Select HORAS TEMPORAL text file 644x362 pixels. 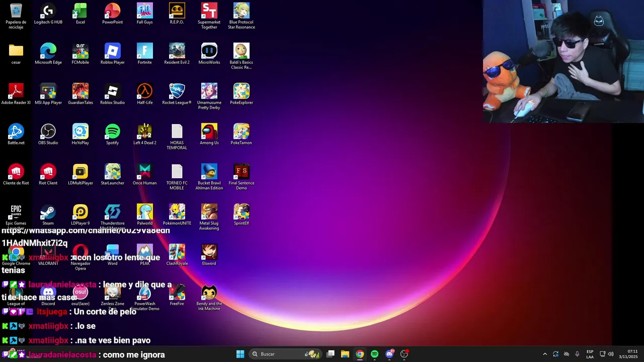point(177,137)
